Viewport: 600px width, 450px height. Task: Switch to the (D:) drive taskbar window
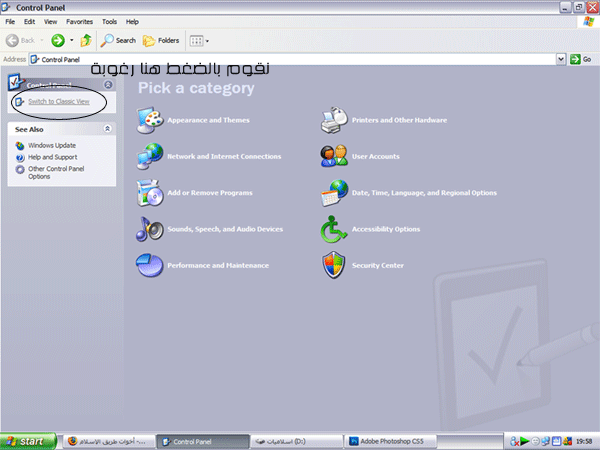297,442
